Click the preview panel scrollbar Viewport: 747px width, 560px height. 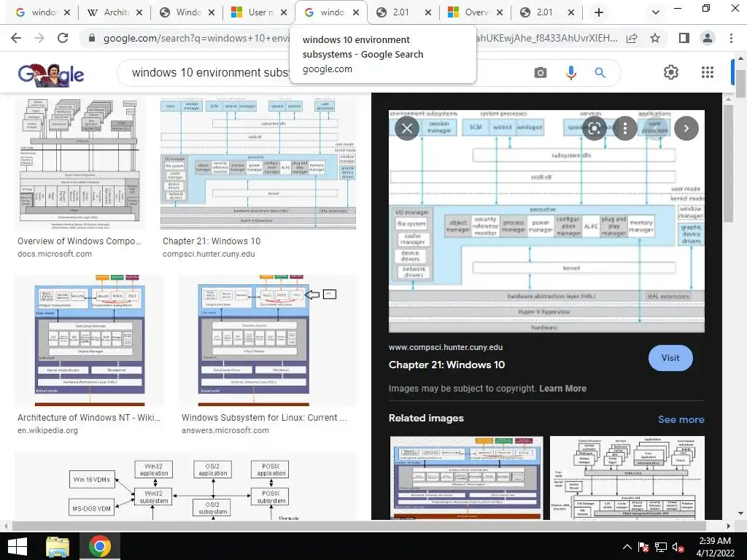728,164
